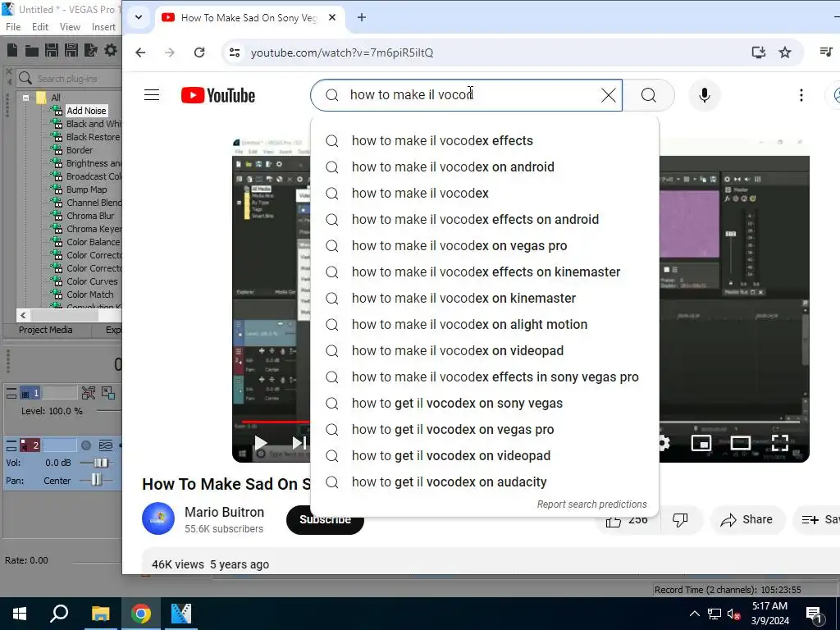Click Bypass Motion Blur on track 1
Image resolution: width=840 pixels, height=630 pixels.
point(89,393)
